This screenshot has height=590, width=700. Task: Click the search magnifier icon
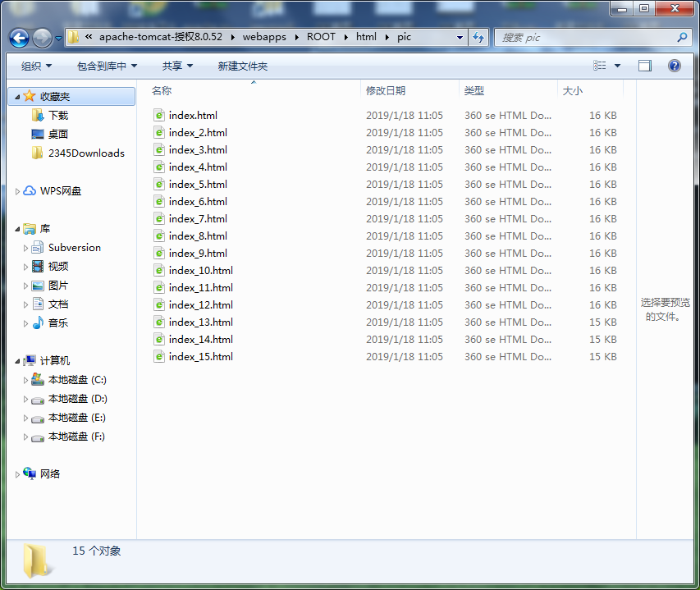tap(682, 38)
